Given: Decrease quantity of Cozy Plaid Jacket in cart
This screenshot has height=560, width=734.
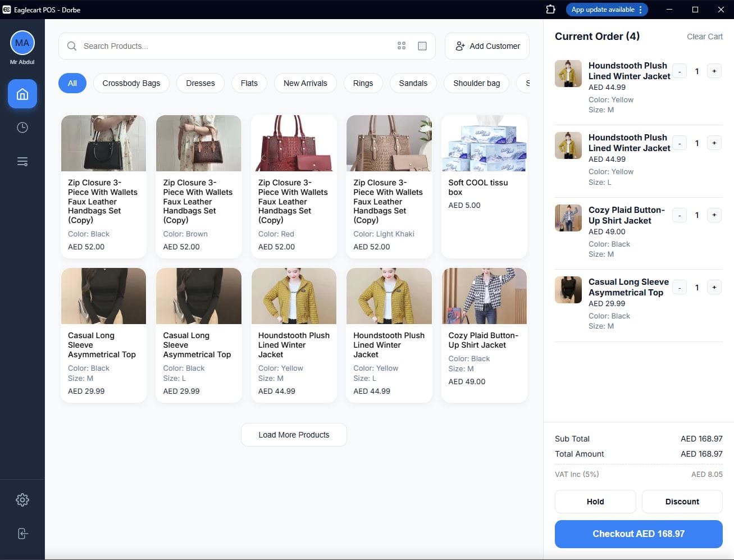Looking at the screenshot, I should (x=680, y=215).
